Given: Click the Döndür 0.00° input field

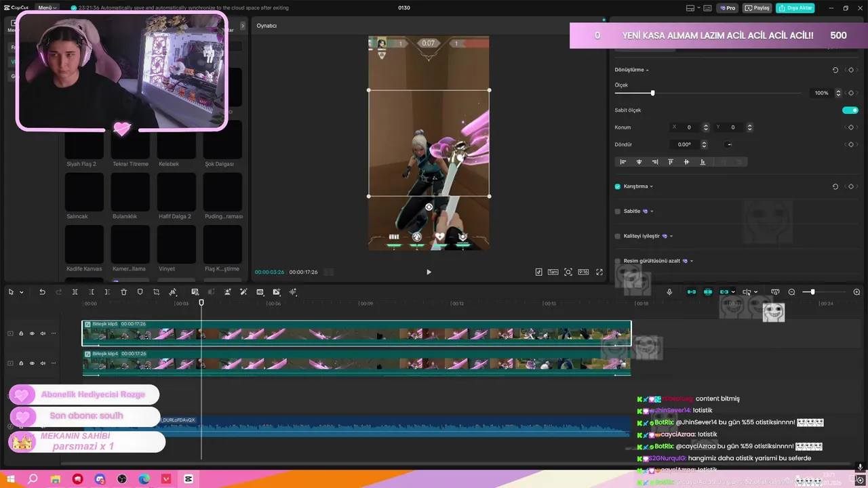Looking at the screenshot, I should [x=684, y=144].
